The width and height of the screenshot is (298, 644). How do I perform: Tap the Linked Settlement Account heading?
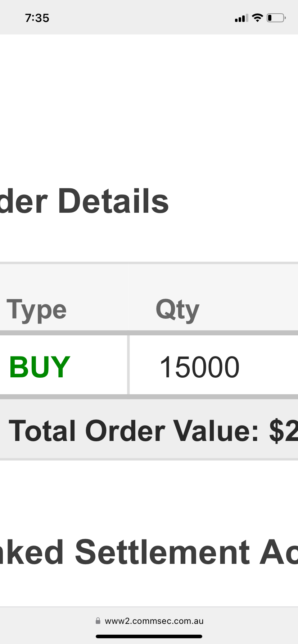(x=149, y=552)
